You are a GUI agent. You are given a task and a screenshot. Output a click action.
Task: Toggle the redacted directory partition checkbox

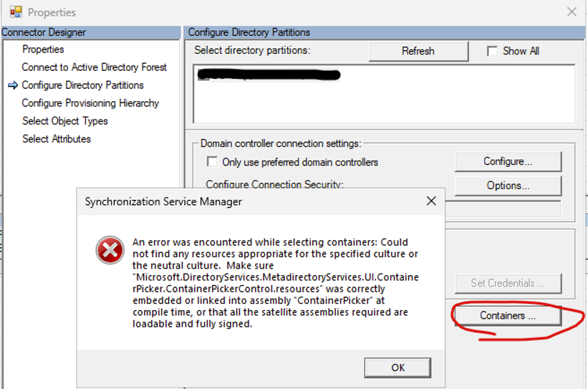203,75
